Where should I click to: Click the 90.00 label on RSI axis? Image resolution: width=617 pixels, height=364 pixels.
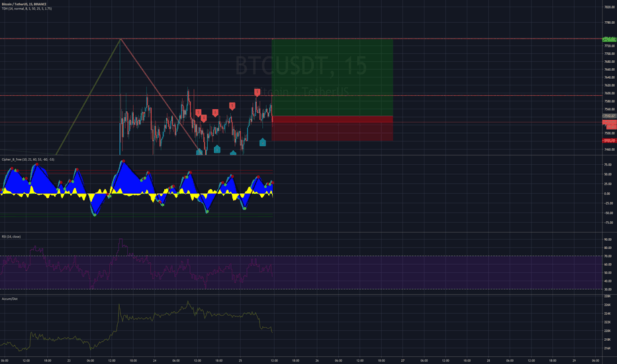click(x=608, y=240)
